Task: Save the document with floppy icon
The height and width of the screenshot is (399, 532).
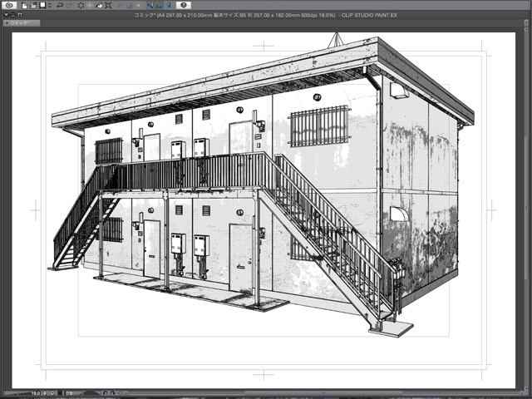Action: [x=42, y=5]
